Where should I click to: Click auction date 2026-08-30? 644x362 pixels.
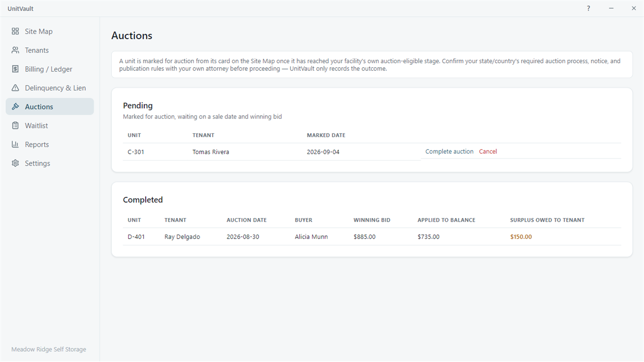(x=243, y=237)
